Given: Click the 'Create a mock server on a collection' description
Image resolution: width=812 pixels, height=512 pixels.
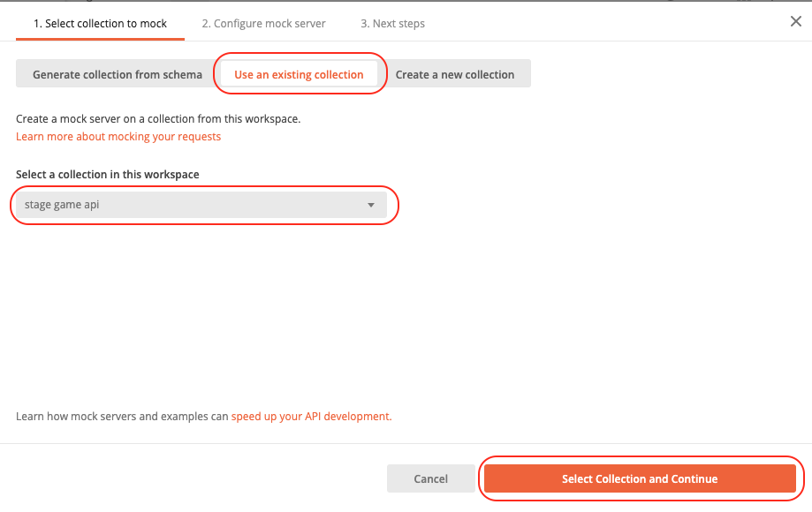Looking at the screenshot, I should coord(158,119).
